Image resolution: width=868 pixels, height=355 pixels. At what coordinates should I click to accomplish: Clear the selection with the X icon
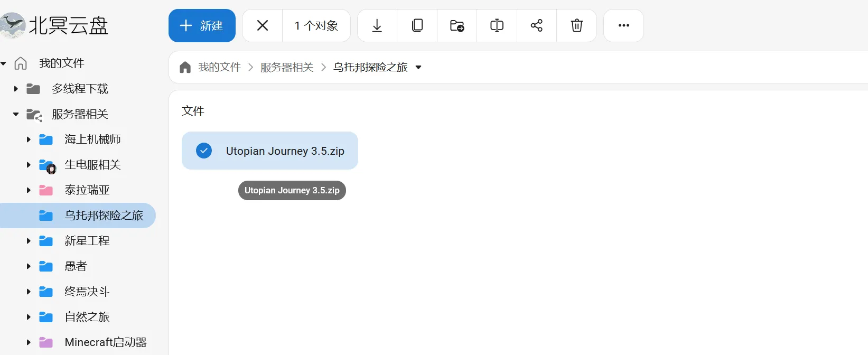pyautogui.click(x=263, y=25)
